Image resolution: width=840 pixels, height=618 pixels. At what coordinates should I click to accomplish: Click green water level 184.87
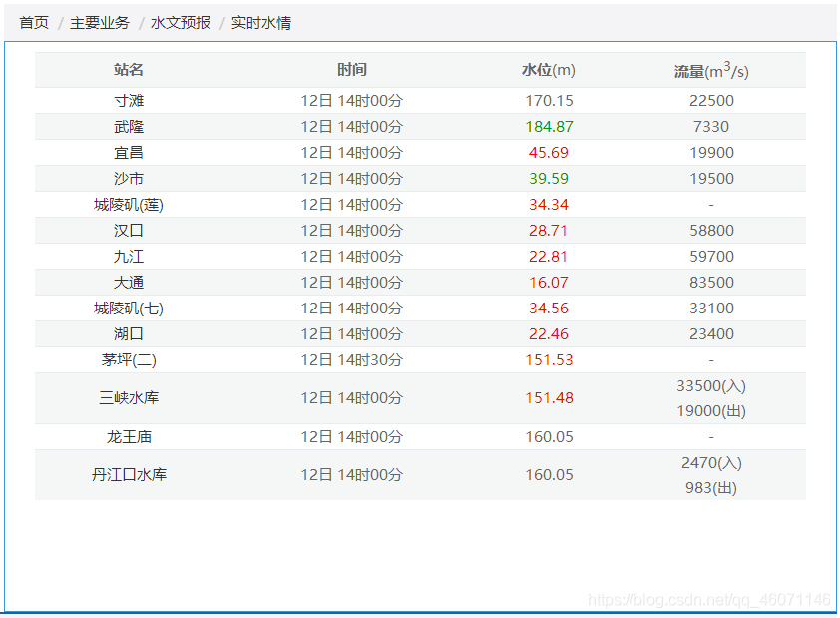[x=549, y=127]
